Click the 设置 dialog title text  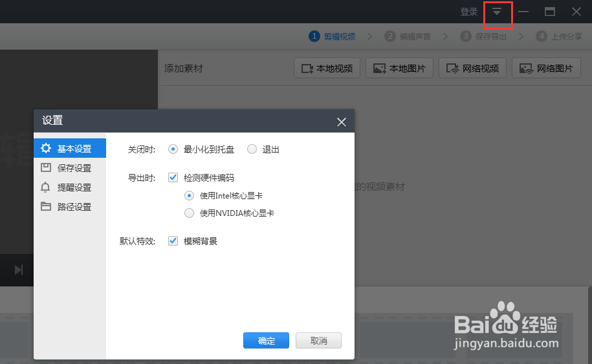coord(52,120)
